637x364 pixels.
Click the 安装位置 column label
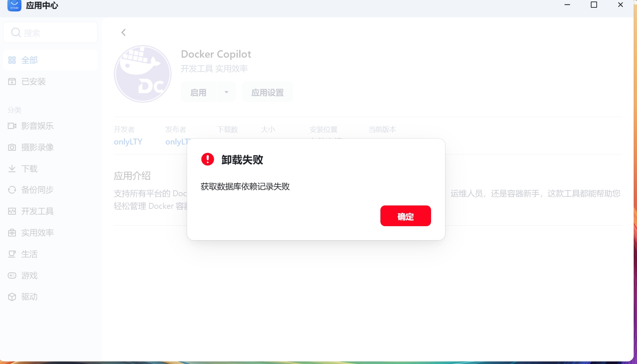tap(323, 129)
